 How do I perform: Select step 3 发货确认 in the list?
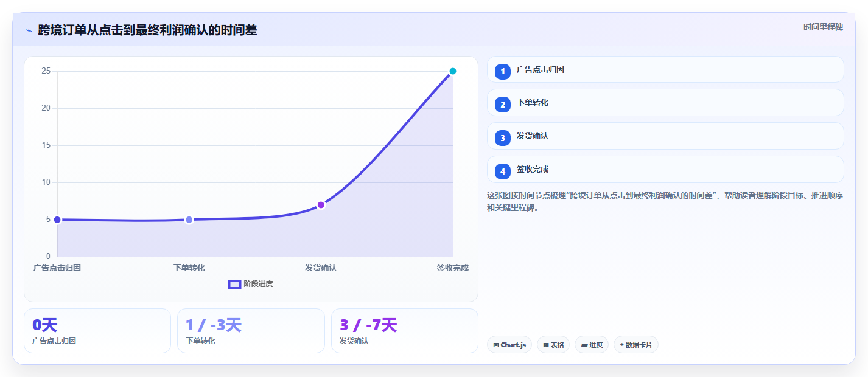tap(665, 136)
